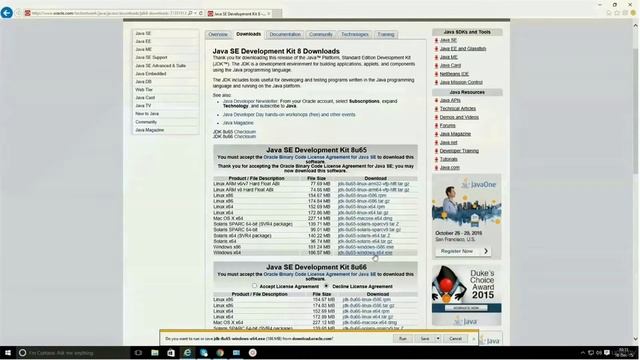
Task: Switch to the Technologies tab
Action: (355, 34)
